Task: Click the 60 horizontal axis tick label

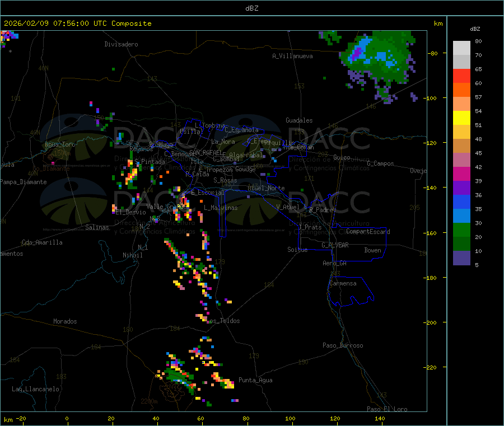Action: 200,418
